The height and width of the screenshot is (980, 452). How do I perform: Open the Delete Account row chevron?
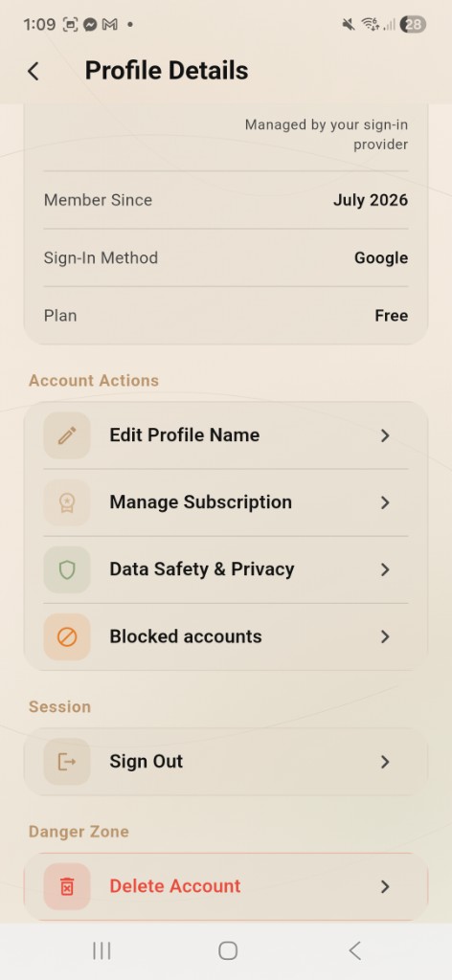click(385, 886)
